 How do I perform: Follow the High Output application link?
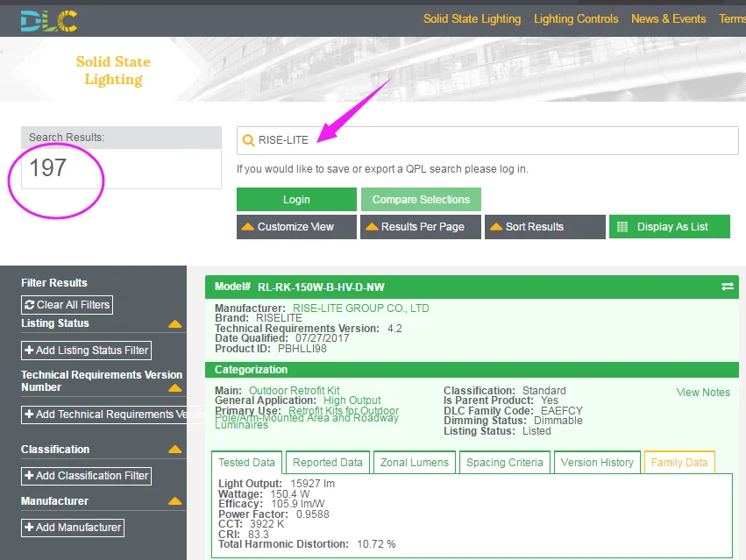(352, 401)
